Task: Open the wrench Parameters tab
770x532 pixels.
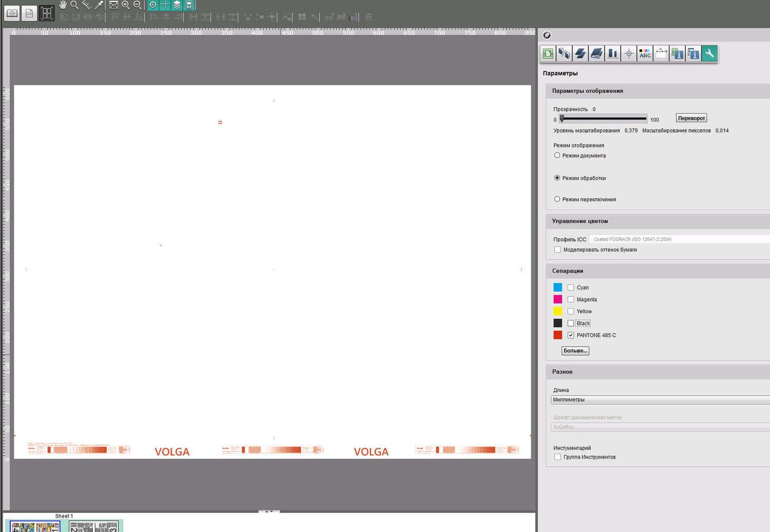Action: click(709, 53)
